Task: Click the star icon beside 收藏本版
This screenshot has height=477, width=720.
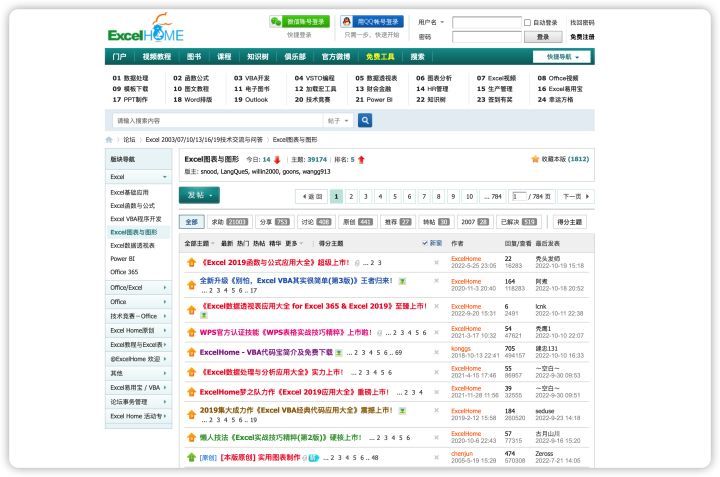Action: click(x=535, y=159)
